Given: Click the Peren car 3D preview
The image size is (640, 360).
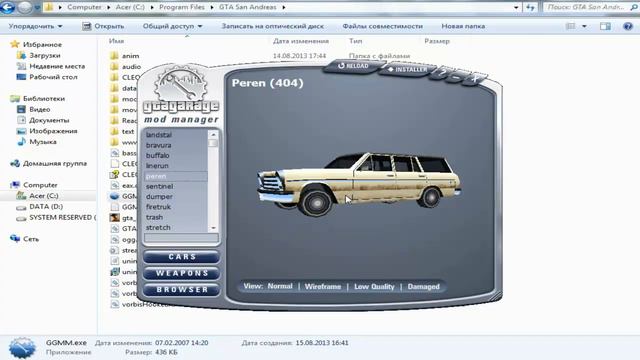Looking at the screenshot, I should click(359, 184).
